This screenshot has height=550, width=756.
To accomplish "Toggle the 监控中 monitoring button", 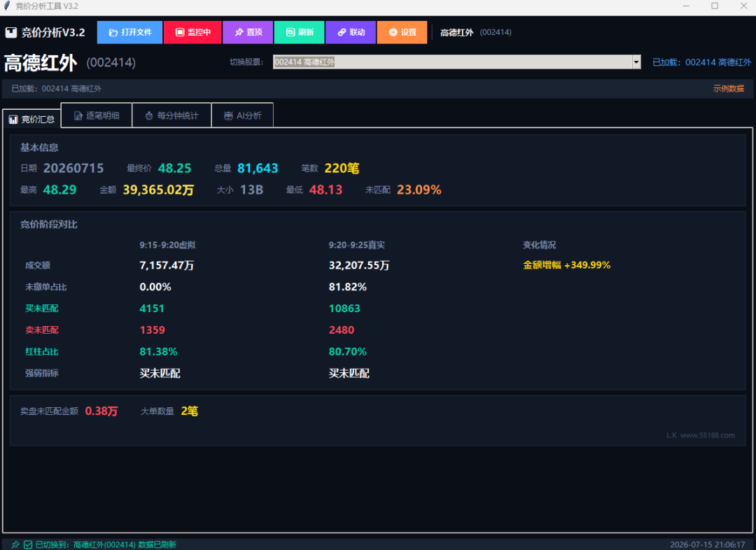I will point(192,32).
